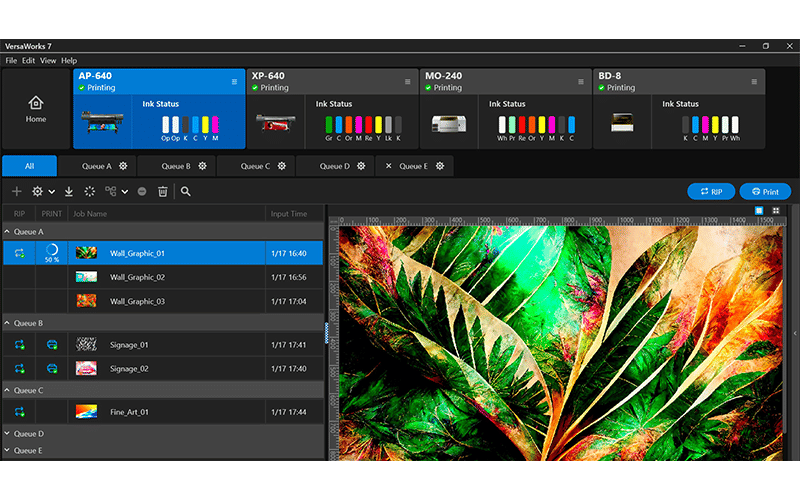
Task: Click the magnifier search icon
Action: point(186,191)
